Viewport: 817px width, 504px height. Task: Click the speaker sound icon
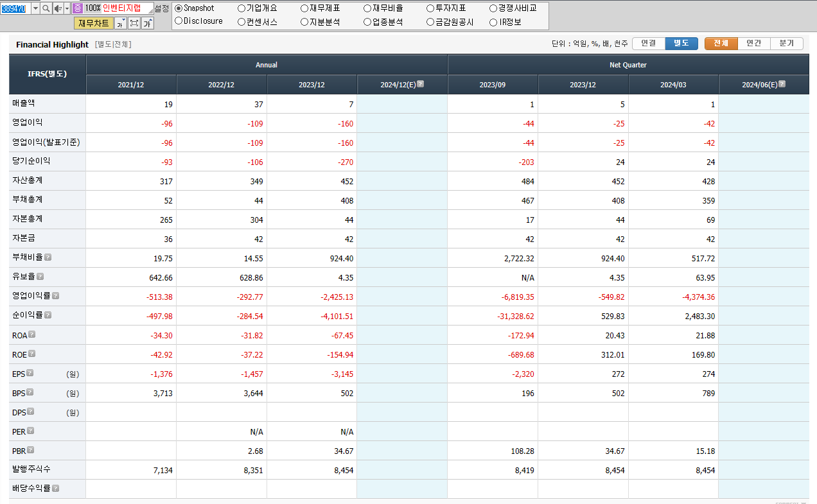click(x=57, y=8)
